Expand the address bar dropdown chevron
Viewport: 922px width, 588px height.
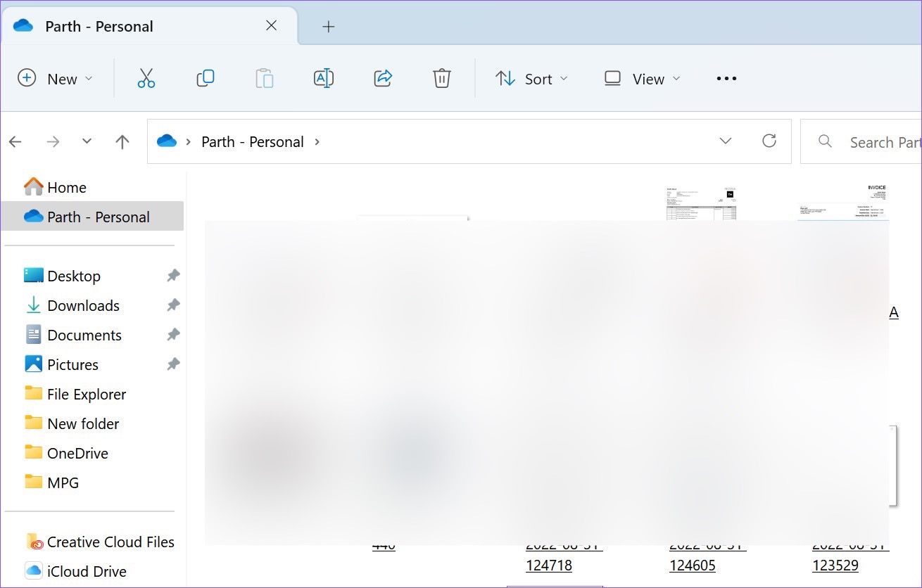point(726,141)
